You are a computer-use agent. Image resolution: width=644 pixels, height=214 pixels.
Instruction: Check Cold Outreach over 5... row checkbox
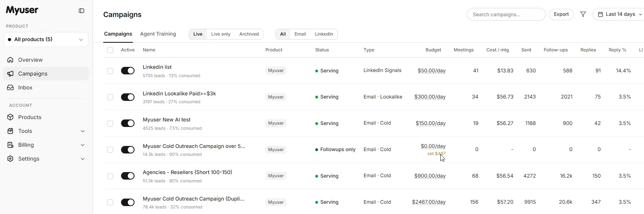pos(110,150)
